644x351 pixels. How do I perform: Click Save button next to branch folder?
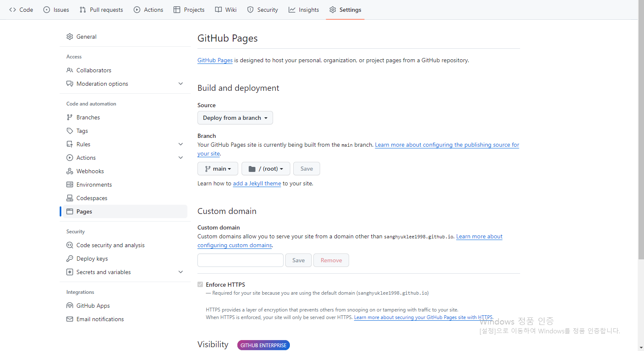(307, 169)
